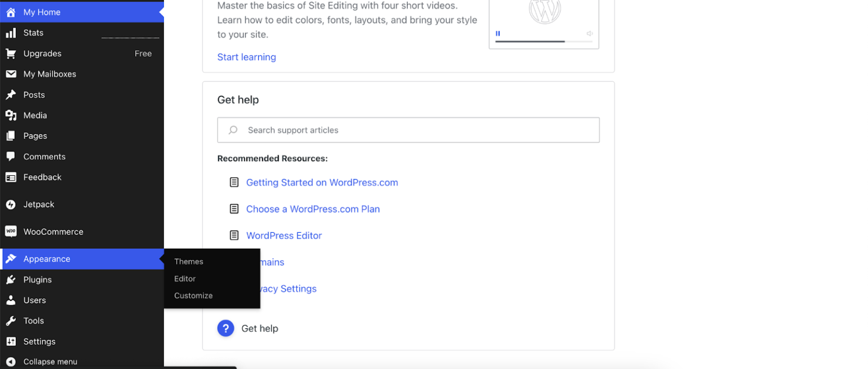Screen dimensions: 868x369
Task: Click the Pages icon in the sidebar
Action: tap(11, 136)
